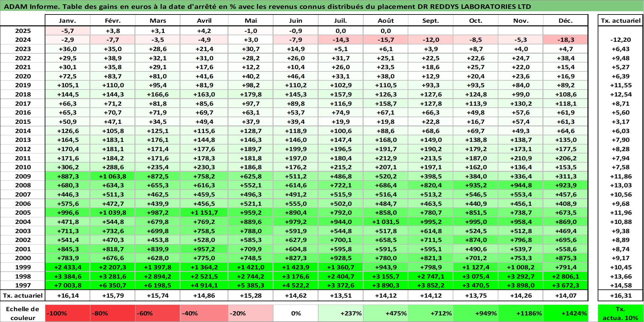Click the -80% color scale swatch
The height and width of the screenshot is (322, 644).
point(113,313)
